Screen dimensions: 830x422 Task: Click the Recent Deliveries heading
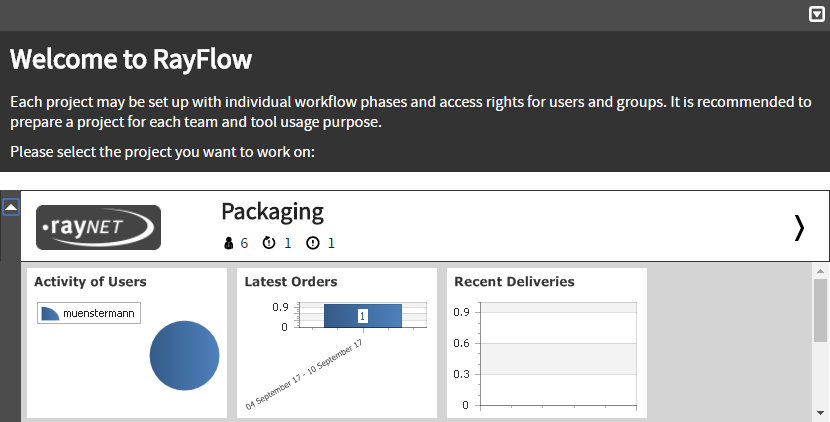[514, 282]
